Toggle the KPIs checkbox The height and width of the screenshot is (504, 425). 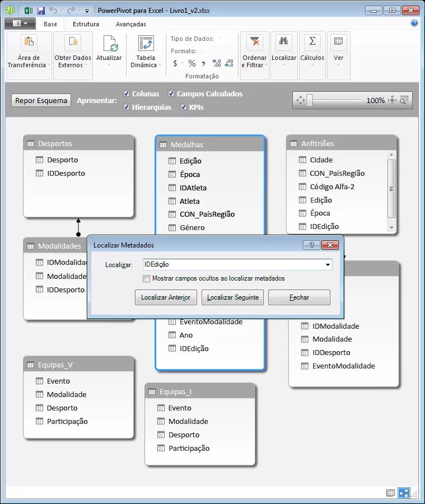[x=184, y=107]
